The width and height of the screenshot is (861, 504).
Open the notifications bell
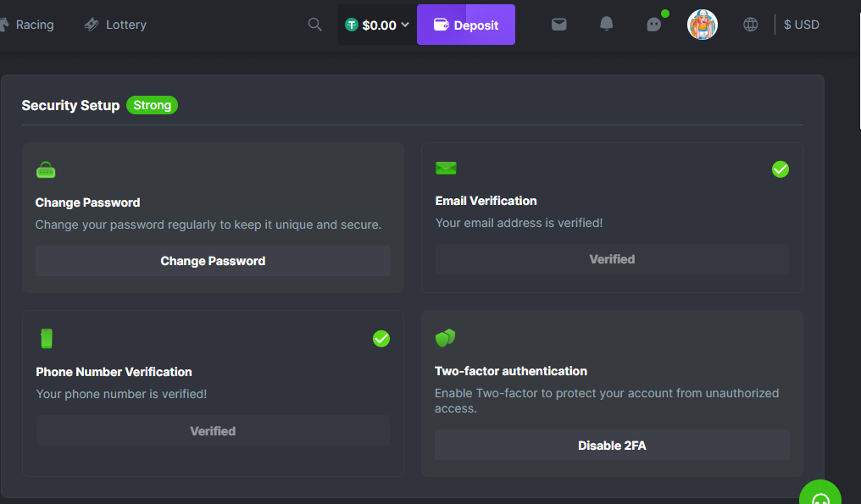pos(606,25)
